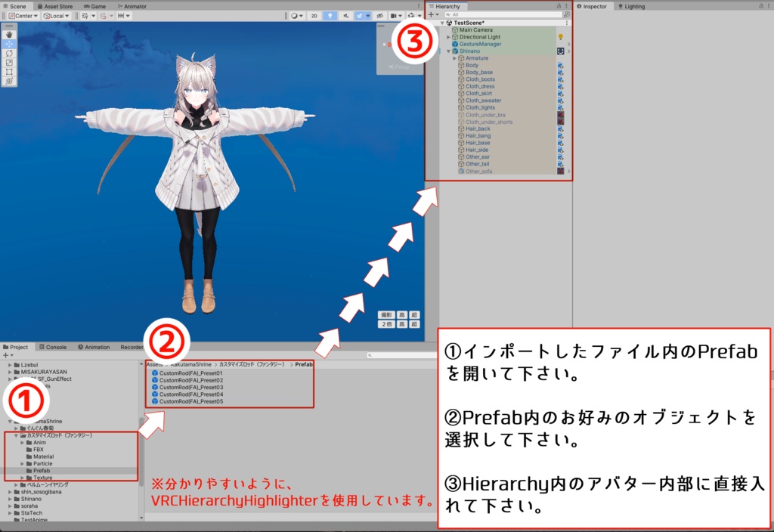Open the Center pivot dropdown

pyautogui.click(x=23, y=16)
